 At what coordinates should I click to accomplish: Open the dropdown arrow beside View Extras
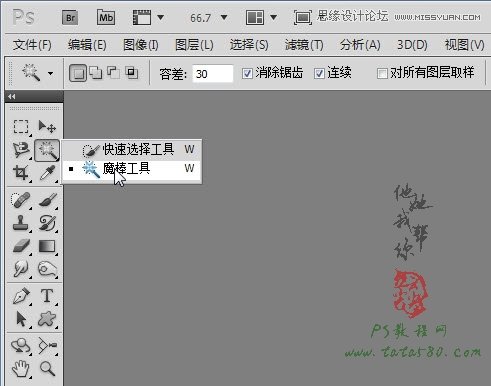click(x=160, y=17)
